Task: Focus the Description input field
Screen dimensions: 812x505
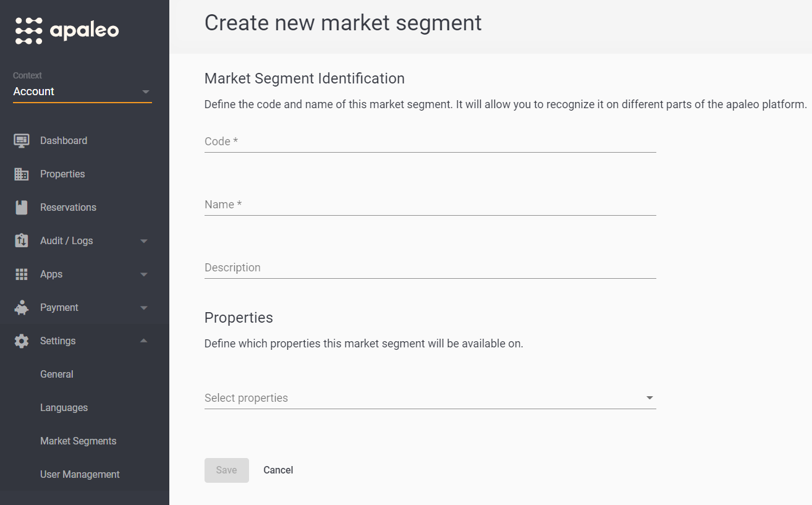Action: click(430, 268)
